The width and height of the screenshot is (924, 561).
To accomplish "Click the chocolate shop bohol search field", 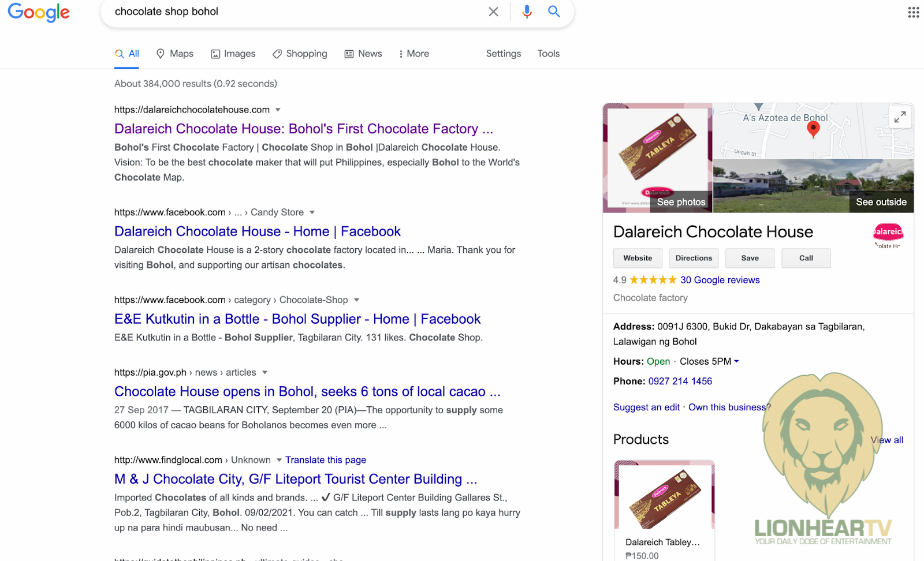I will pyautogui.click(x=289, y=12).
